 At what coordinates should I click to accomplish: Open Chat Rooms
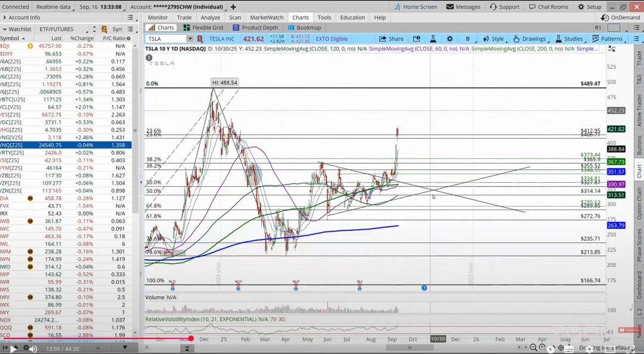549,7
